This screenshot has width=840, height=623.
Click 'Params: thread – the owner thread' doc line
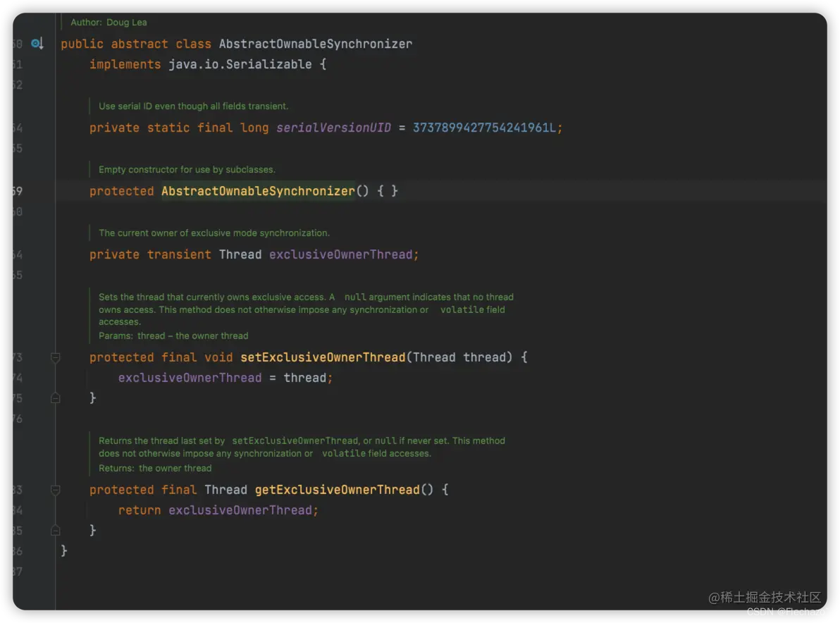173,336
